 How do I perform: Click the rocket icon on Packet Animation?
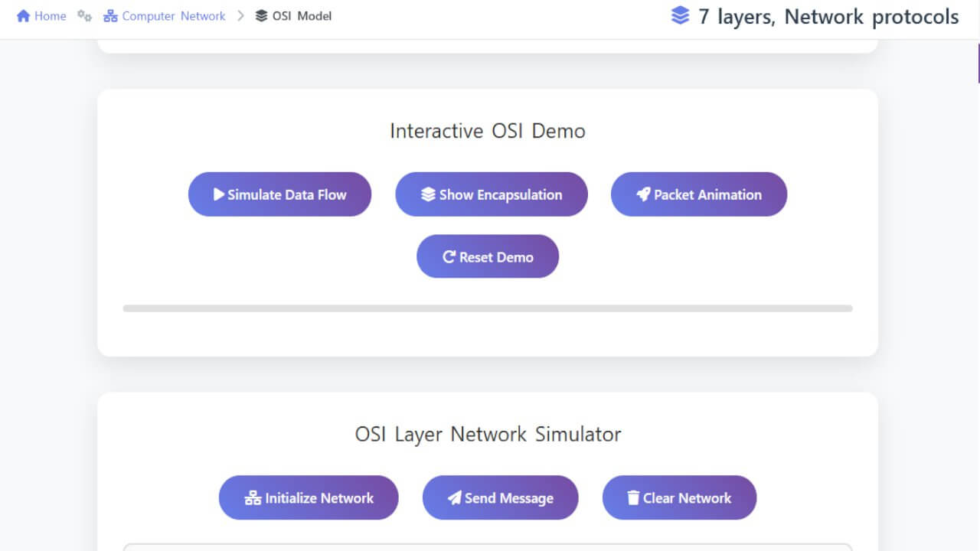pos(642,194)
